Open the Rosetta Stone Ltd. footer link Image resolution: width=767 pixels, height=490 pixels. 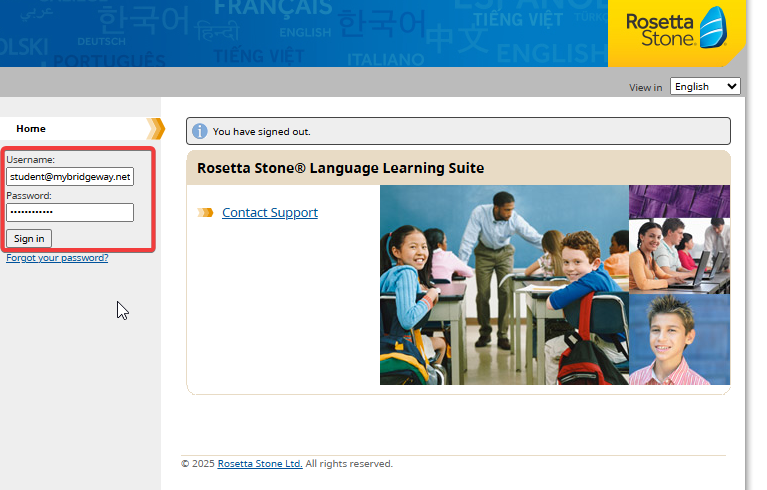(260, 464)
